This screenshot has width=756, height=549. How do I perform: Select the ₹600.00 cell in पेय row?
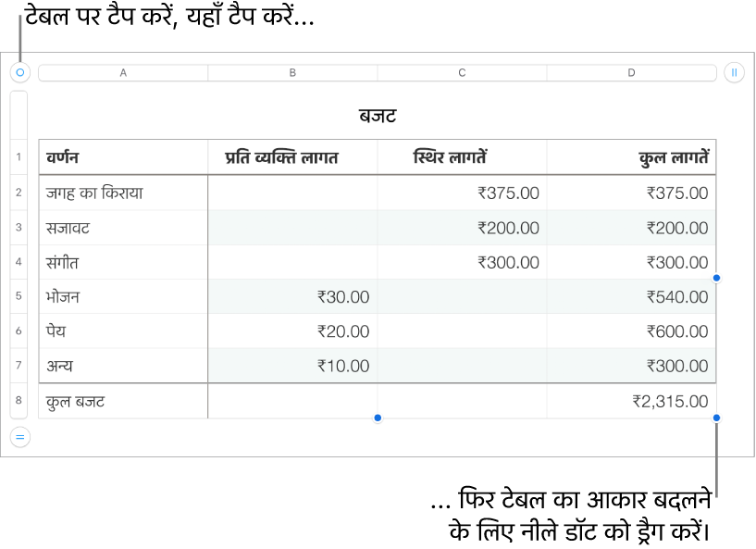click(x=631, y=331)
